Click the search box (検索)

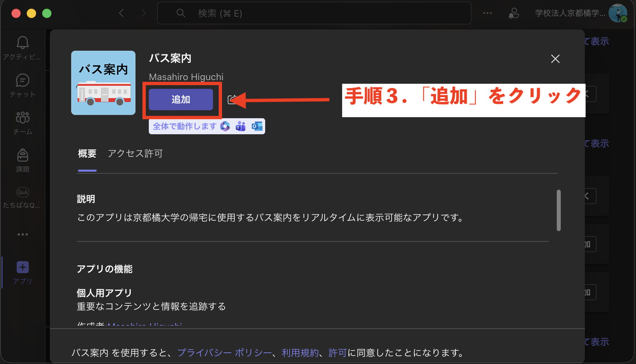[x=314, y=13]
